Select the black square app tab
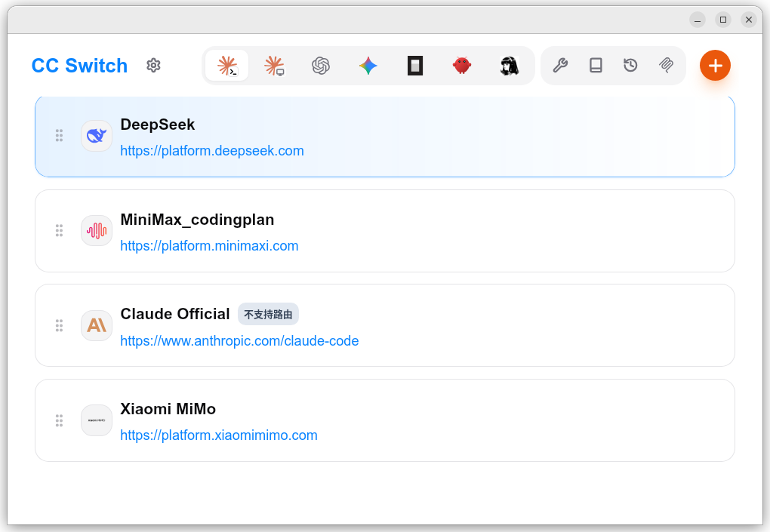The height and width of the screenshot is (532, 770). 415,65
